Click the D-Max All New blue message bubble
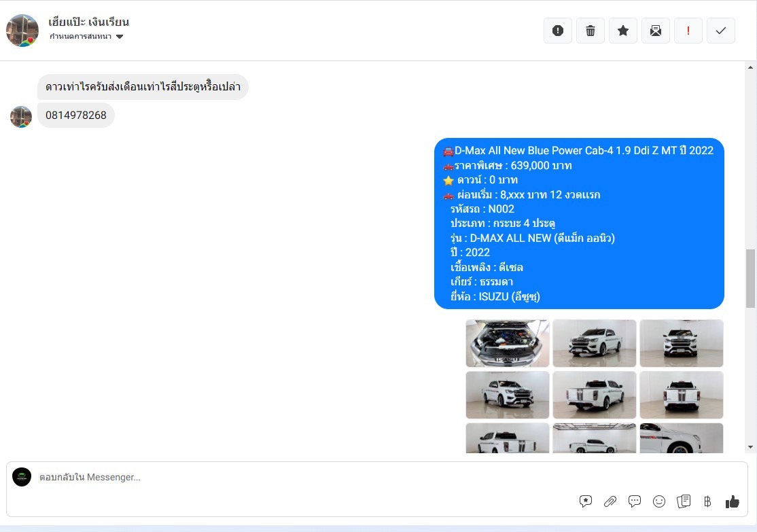The image size is (757, 532). point(579,224)
